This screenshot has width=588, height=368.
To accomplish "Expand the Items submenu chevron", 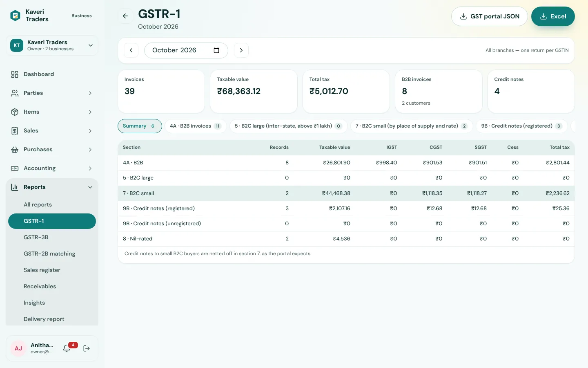I will 90,112.
